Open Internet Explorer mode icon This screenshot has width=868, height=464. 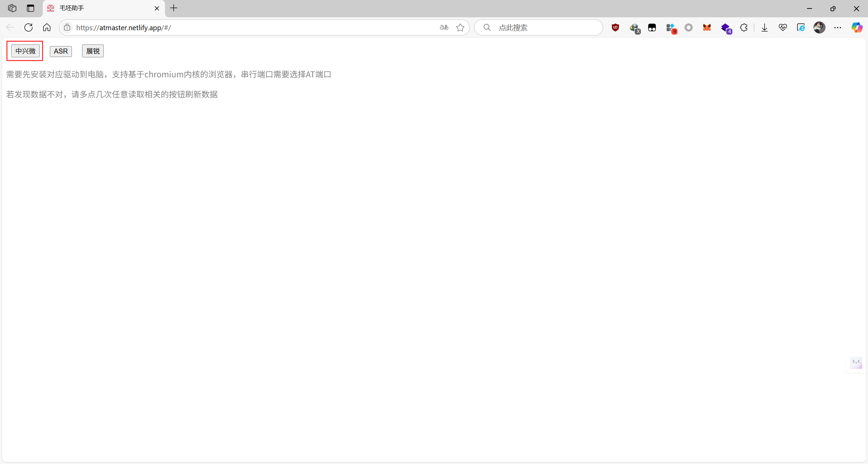pos(801,27)
